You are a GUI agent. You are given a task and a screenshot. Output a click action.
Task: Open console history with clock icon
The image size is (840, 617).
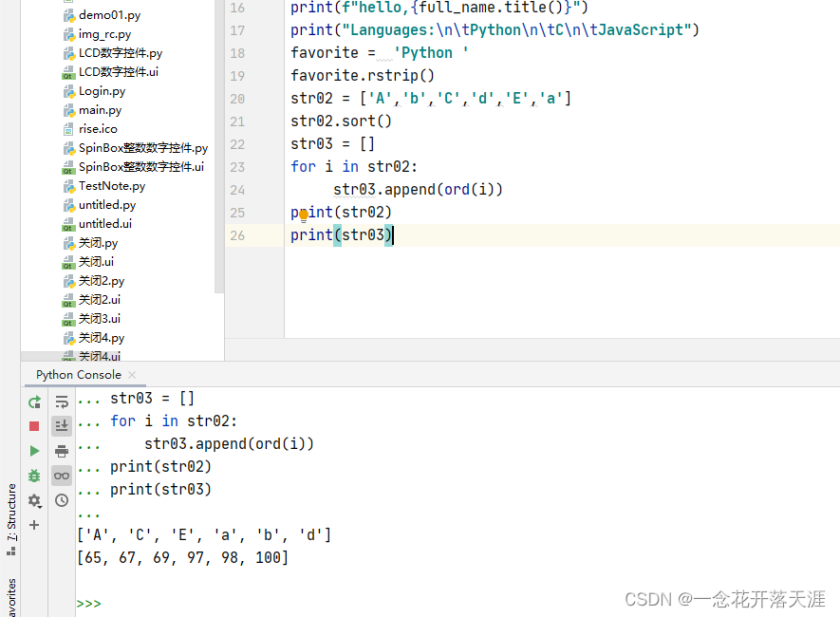pyautogui.click(x=62, y=500)
